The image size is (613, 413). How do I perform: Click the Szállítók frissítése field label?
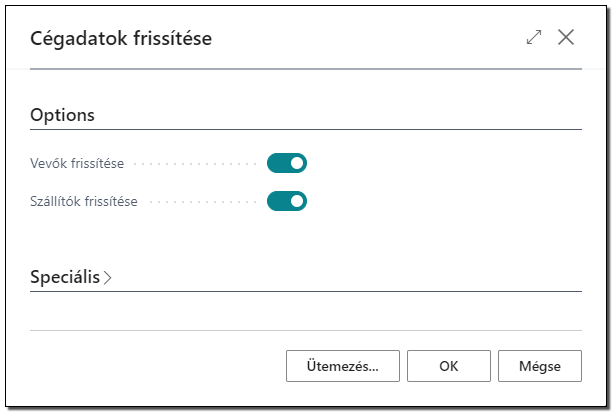click(x=84, y=201)
